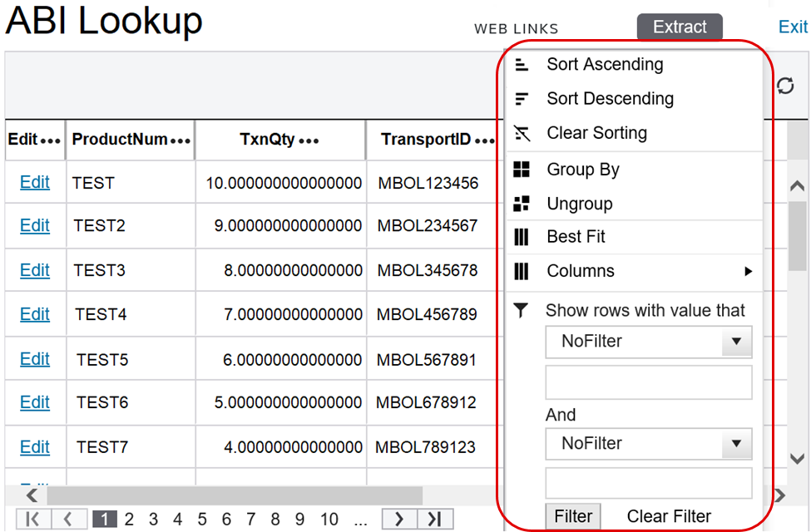The height and width of the screenshot is (532, 811).
Task: Click the Group By icon
Action: pyautogui.click(x=522, y=170)
